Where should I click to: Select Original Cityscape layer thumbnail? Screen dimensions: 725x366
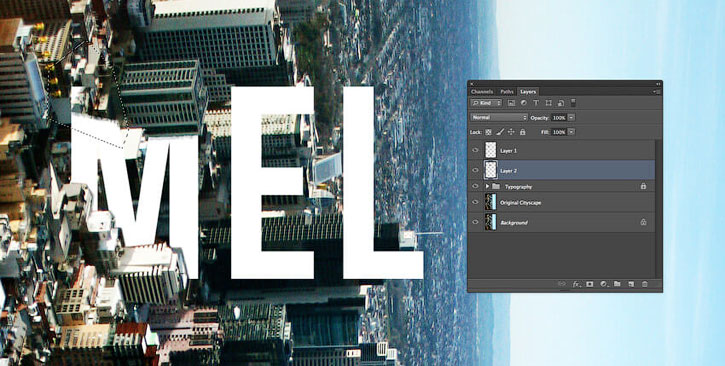tap(491, 202)
